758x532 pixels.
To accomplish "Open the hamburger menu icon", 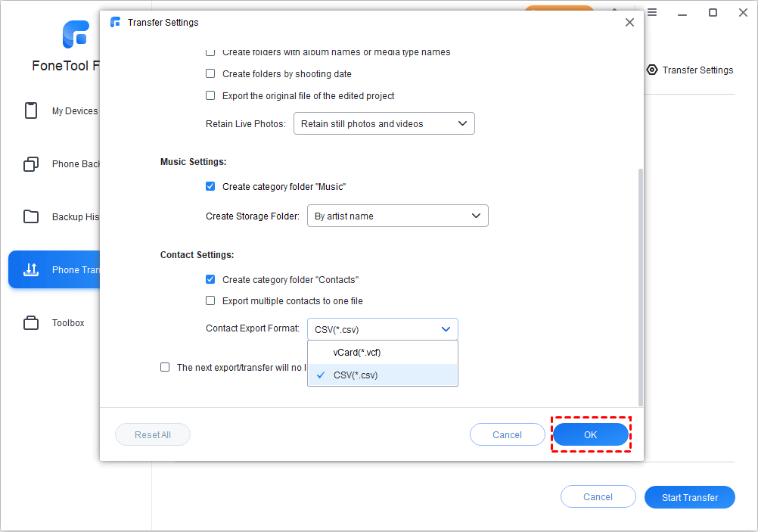I will pyautogui.click(x=651, y=12).
